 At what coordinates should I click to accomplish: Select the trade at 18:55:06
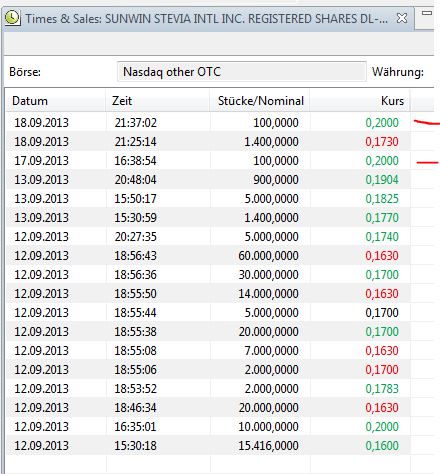[208, 370]
